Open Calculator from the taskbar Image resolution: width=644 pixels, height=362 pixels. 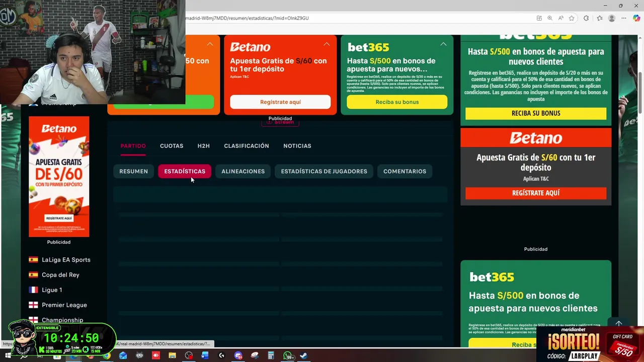[x=271, y=355]
